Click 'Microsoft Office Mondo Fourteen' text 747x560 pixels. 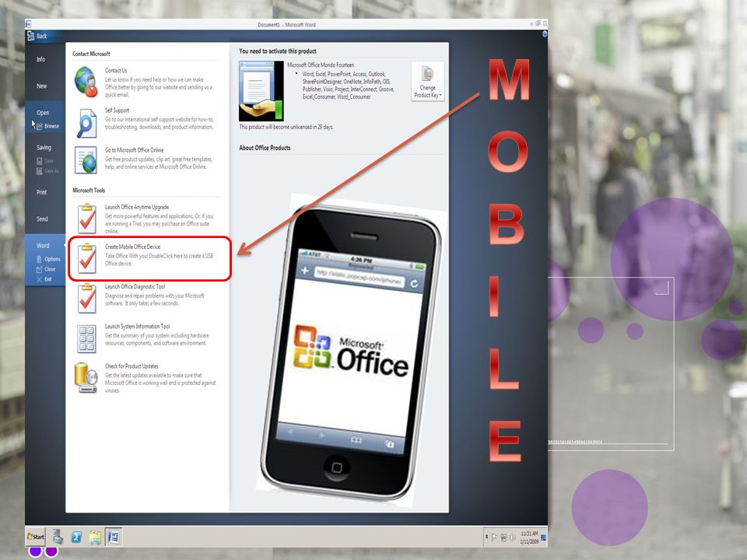pos(321,65)
